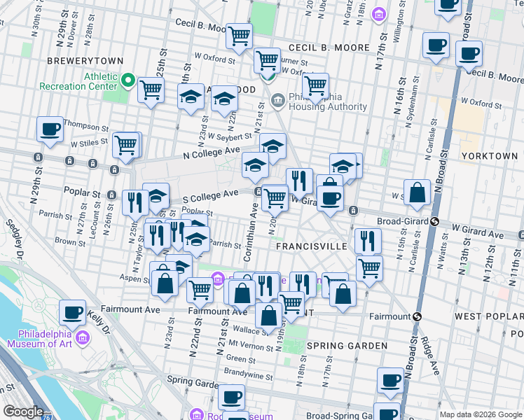Click the restaurant marker above W Girard label
This screenshot has width=524, height=420.
click(299, 181)
